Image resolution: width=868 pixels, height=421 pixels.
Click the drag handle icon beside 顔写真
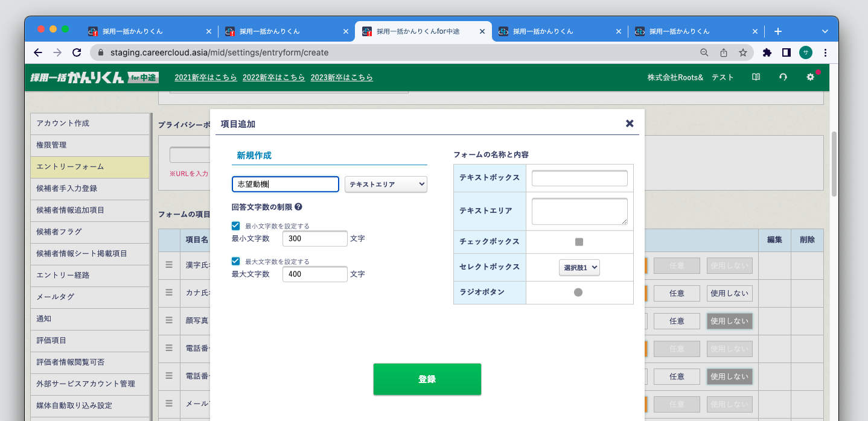(x=169, y=320)
